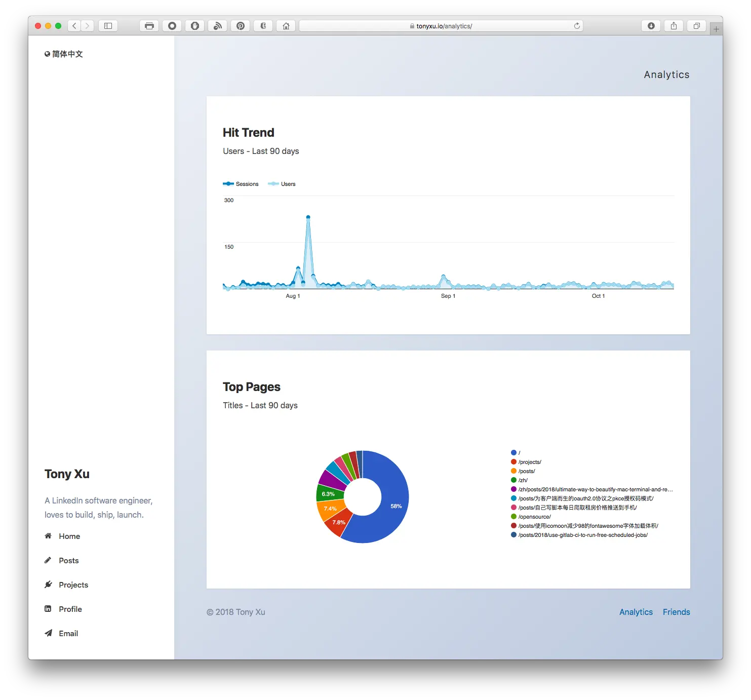The width and height of the screenshot is (751, 700).
Task: Reload the page via address bar icon
Action: coord(577,25)
